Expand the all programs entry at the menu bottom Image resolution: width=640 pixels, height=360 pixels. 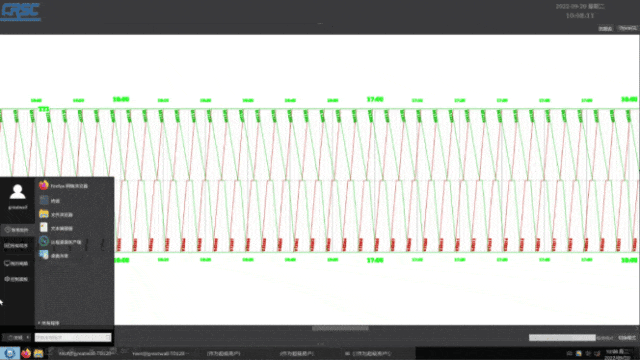(x=49, y=323)
